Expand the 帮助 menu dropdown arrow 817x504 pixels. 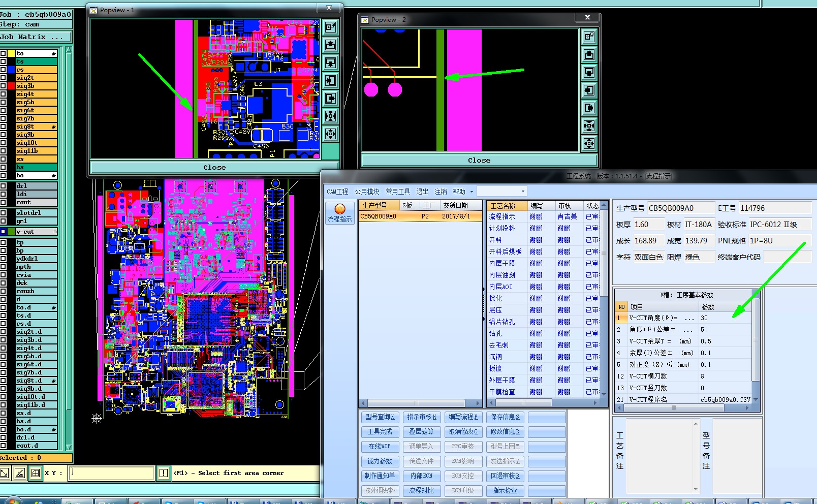click(472, 192)
